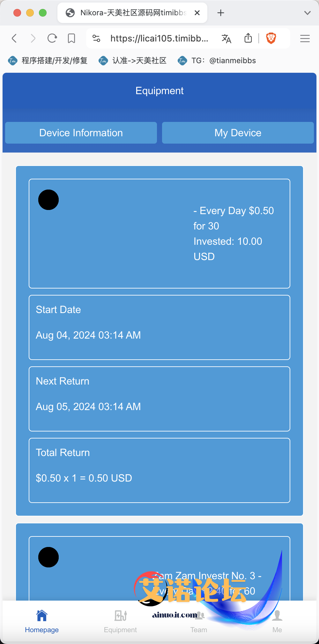Open Team in bottom navigation

tap(199, 621)
